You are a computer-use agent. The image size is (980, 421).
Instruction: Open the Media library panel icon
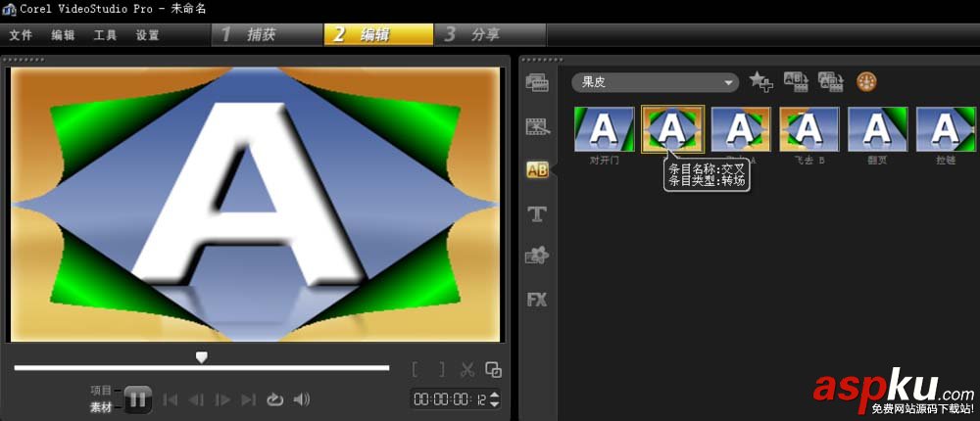537,82
